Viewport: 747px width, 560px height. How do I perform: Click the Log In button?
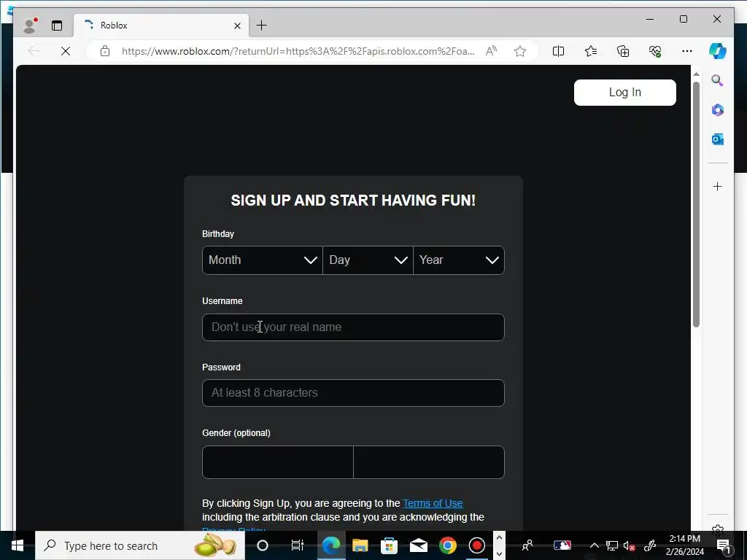[x=625, y=93]
